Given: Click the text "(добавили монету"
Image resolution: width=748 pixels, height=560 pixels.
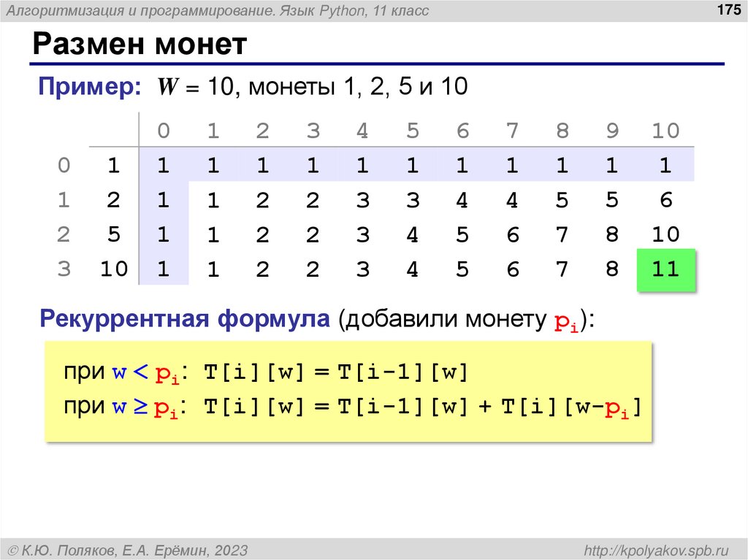Looking at the screenshot, I should tap(442, 319).
